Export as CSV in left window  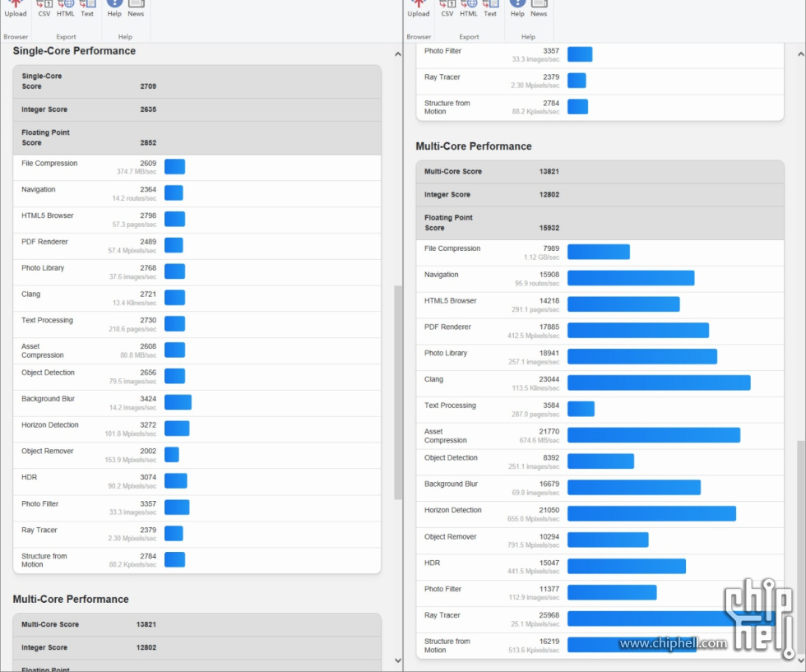[44, 7]
